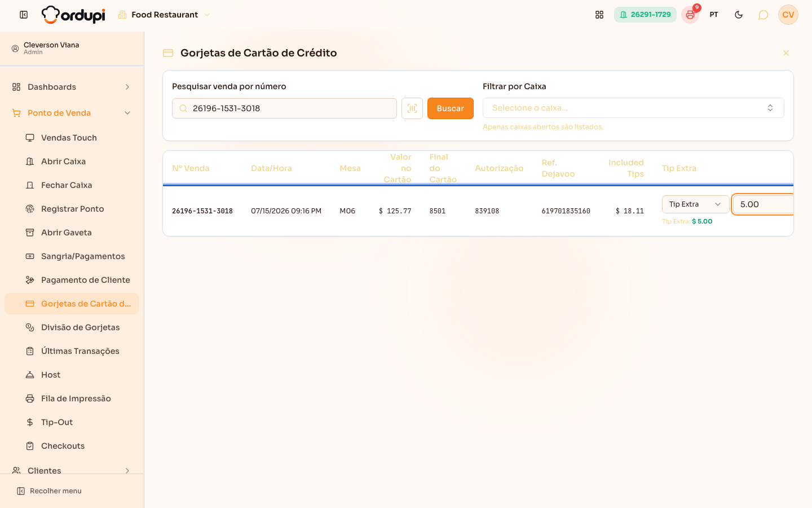Open the CV user avatar menu
Screen dimensions: 812x508
click(x=788, y=15)
